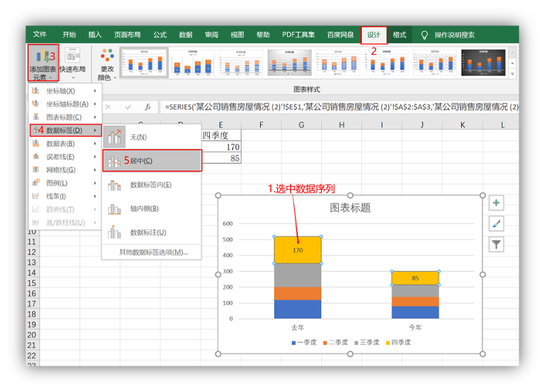Open the Quick Layout (快速布局) gallery
The image size is (545, 392).
tap(73, 63)
